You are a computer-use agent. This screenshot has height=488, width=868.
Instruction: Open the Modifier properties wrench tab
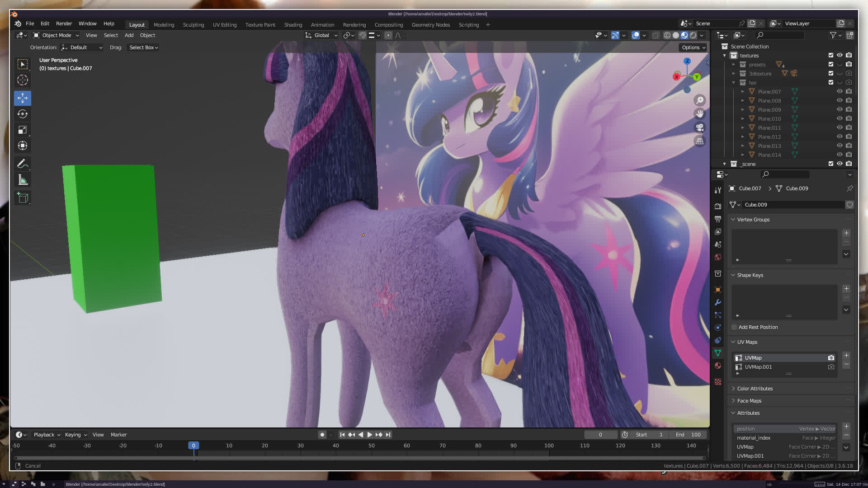coord(718,302)
